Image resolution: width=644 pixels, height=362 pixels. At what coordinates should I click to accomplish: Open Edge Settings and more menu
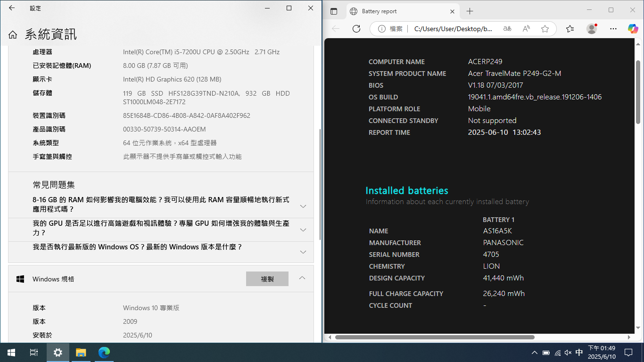click(x=613, y=29)
